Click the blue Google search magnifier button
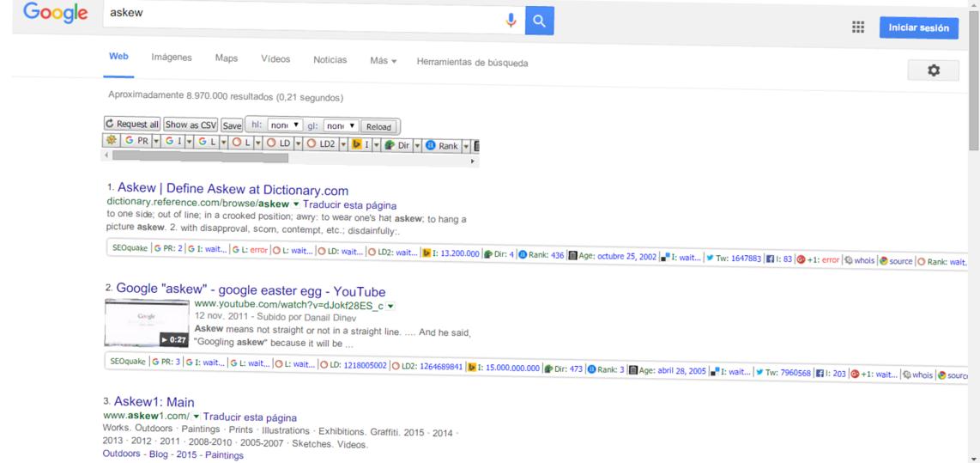The image size is (980, 463). 540,21
